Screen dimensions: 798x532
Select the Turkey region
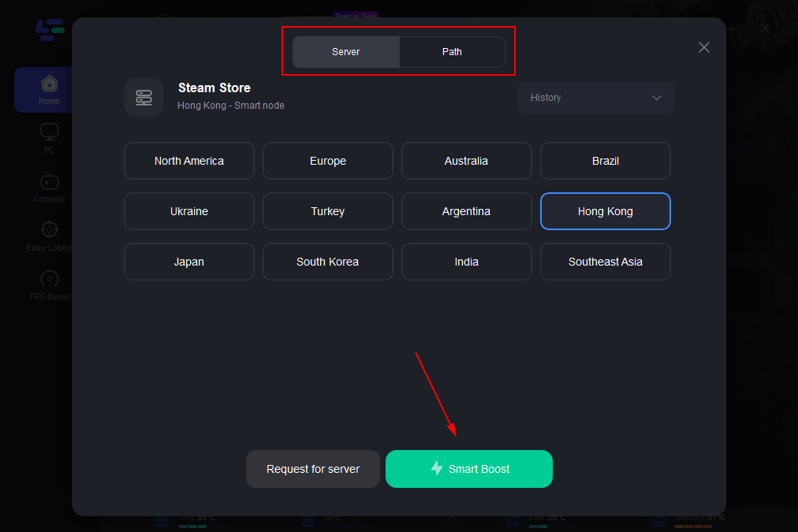click(328, 211)
